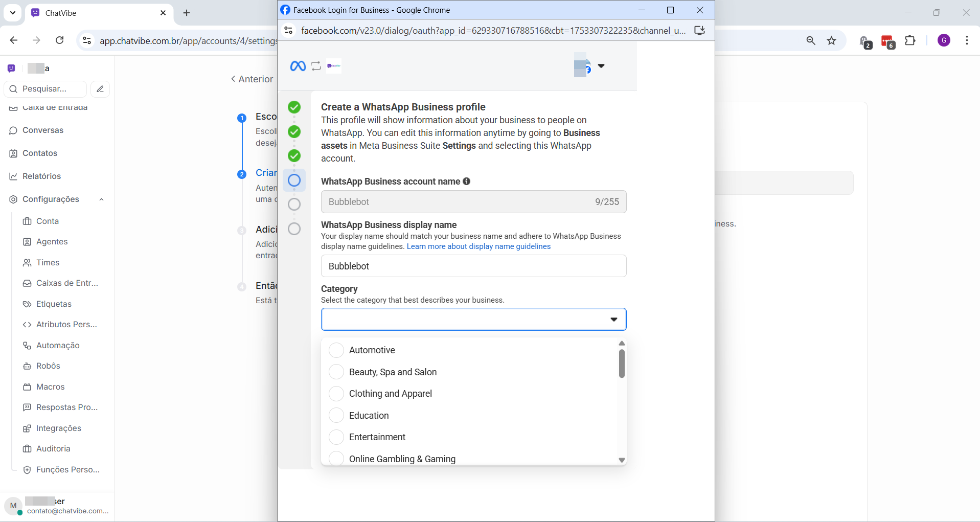This screenshot has width=980, height=522.
Task: Open Respostas Prontas settings
Action: (x=67, y=407)
